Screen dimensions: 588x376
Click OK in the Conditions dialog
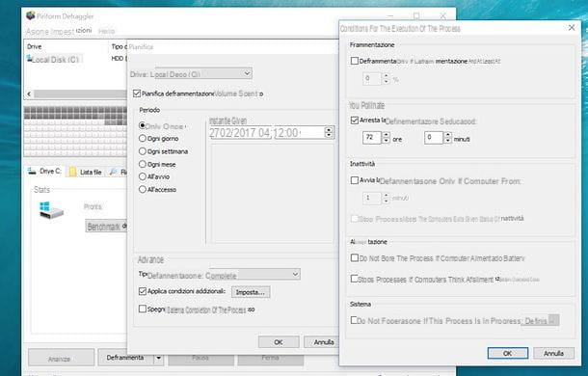click(x=508, y=353)
